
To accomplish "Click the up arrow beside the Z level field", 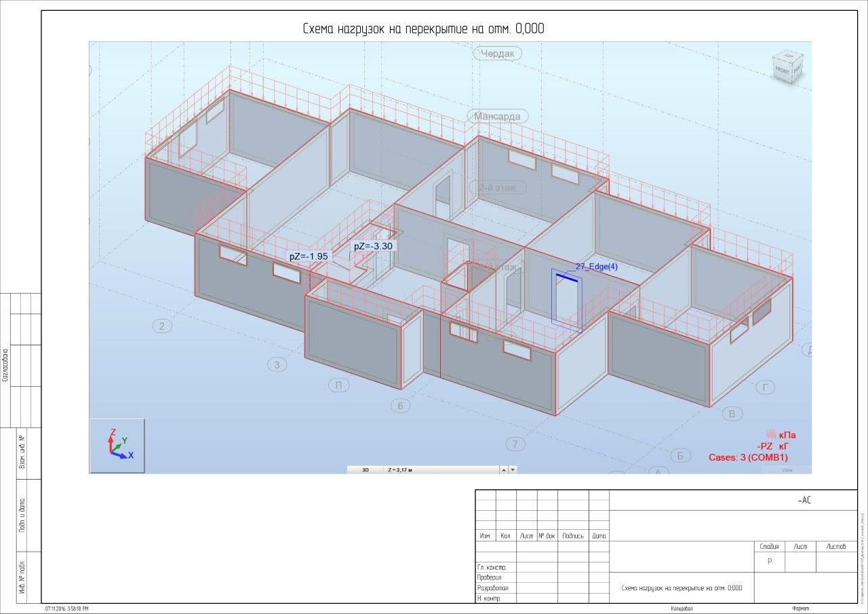I will (x=504, y=469).
